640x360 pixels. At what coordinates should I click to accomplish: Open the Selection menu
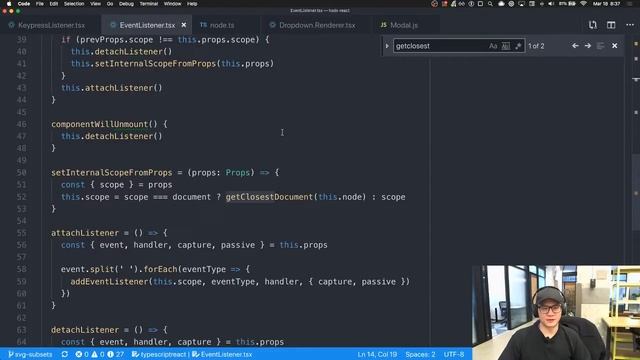(x=74, y=4)
